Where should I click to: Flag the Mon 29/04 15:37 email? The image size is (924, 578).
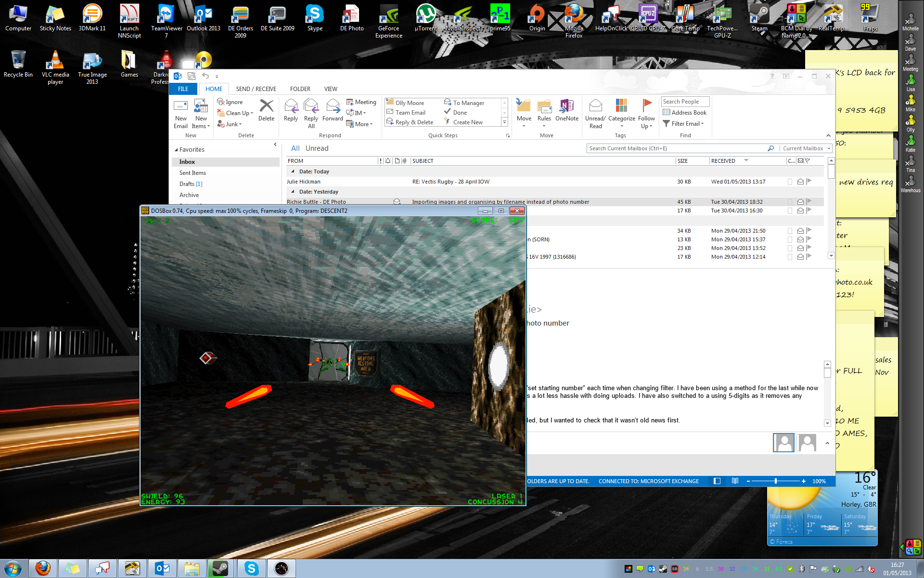pos(809,239)
